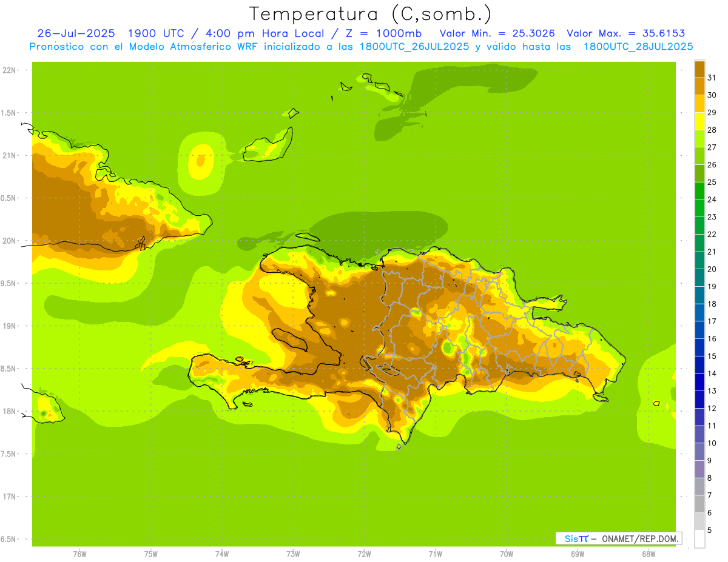Click the '18N' latitude label
Viewport: 728px width, 562px height.
tap(8, 411)
